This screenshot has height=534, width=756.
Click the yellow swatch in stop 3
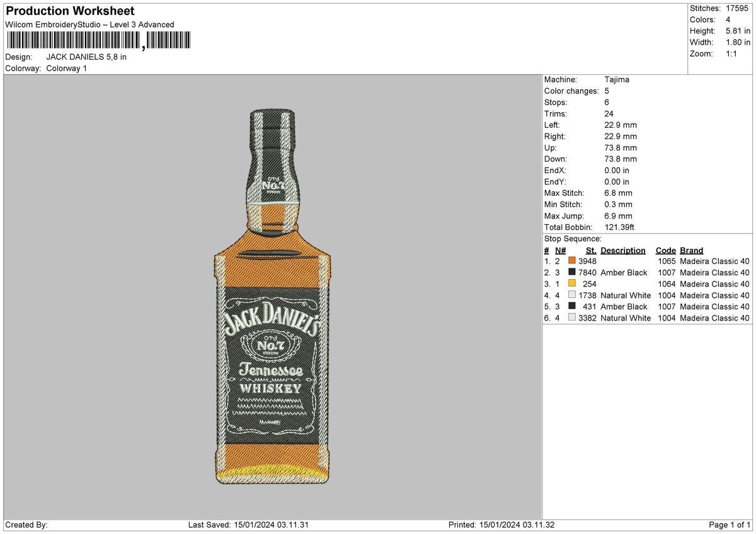coord(572,283)
